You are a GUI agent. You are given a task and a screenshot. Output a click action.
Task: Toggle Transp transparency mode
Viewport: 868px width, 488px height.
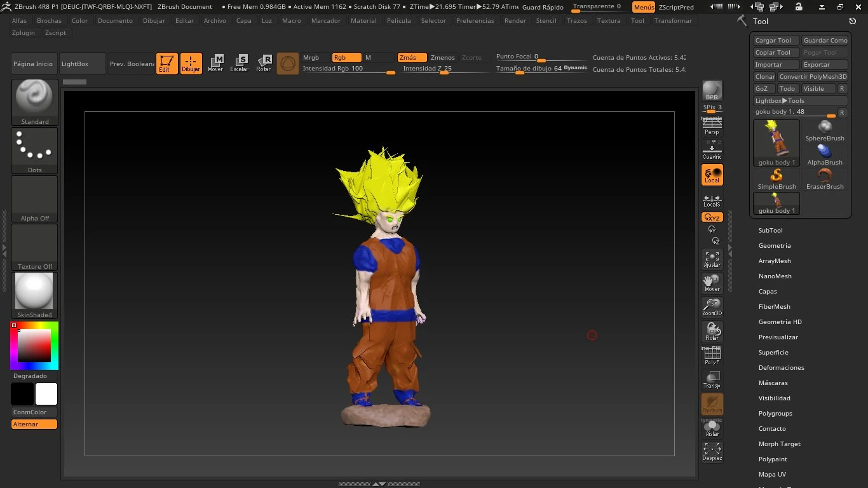712,380
